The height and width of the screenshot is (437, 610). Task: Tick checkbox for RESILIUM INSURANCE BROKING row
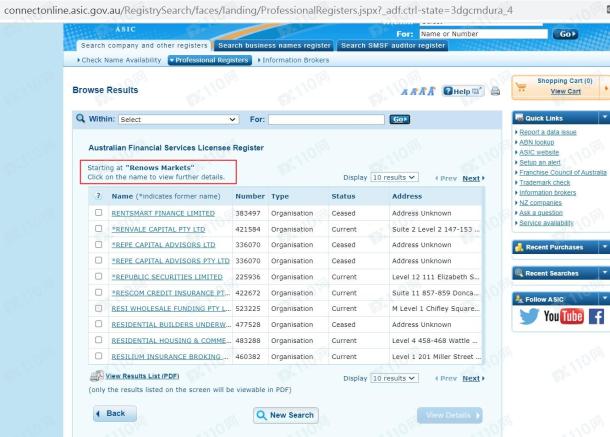98,356
